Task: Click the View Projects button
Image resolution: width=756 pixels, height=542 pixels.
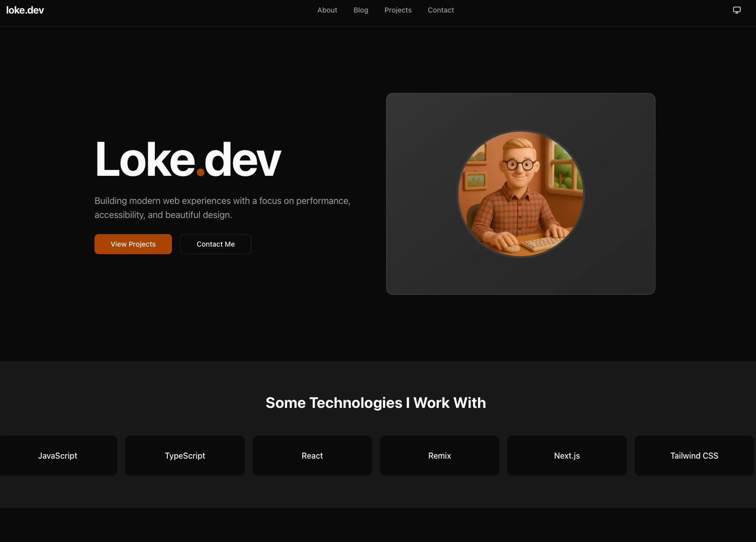Action: coord(133,244)
